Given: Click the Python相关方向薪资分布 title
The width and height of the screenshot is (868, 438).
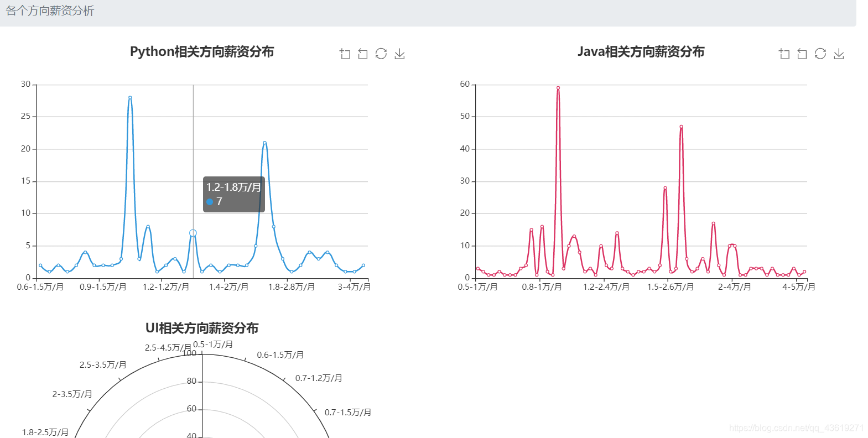Looking at the screenshot, I should pos(202,51).
